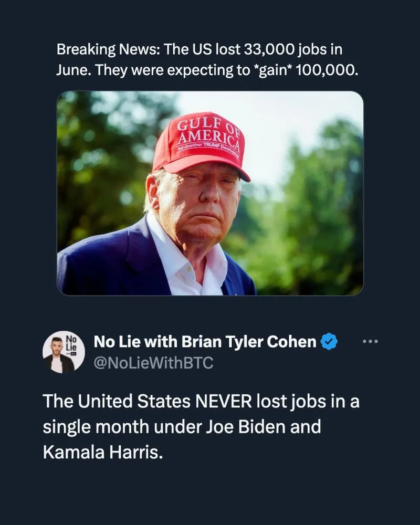Open the three-dot more options menu
The width and height of the screenshot is (420, 525).
tap(370, 342)
